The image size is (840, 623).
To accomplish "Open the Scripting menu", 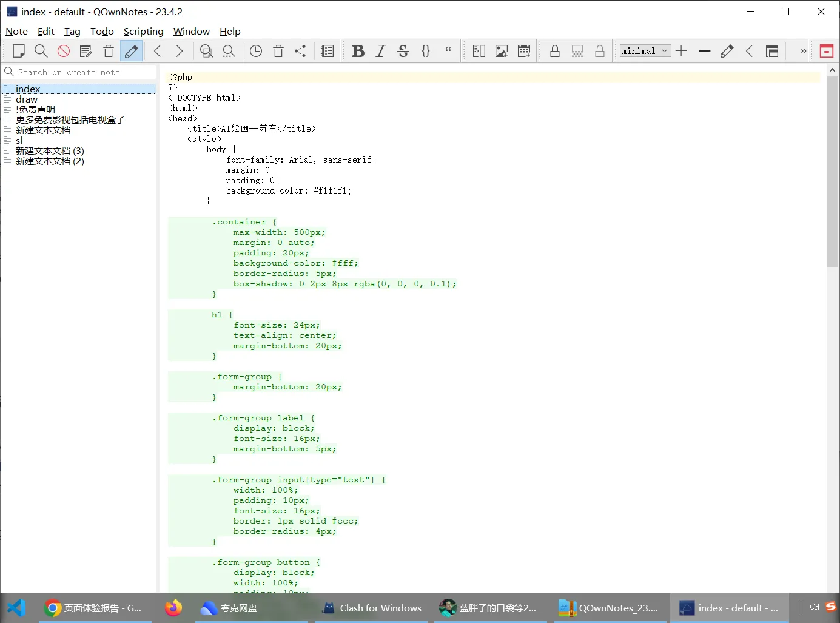I will 143,31.
